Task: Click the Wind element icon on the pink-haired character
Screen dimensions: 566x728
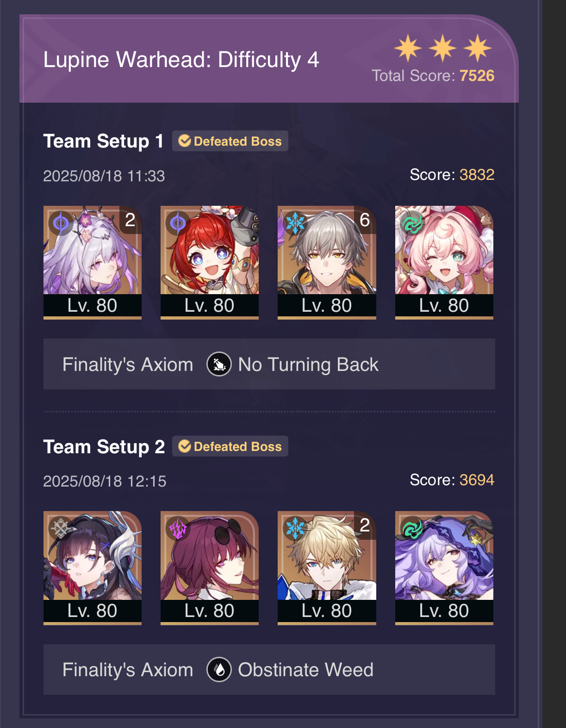Action: 412,223
